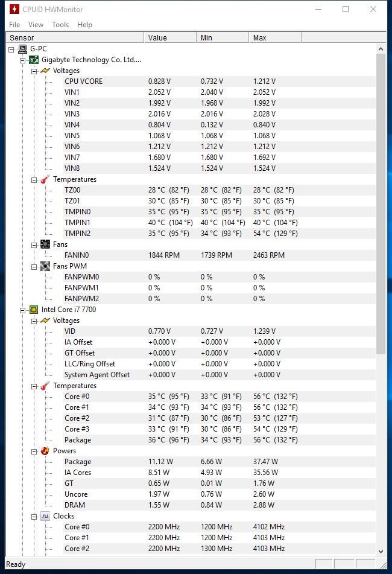Collapse the Gigabyte Technology node

point(23,60)
